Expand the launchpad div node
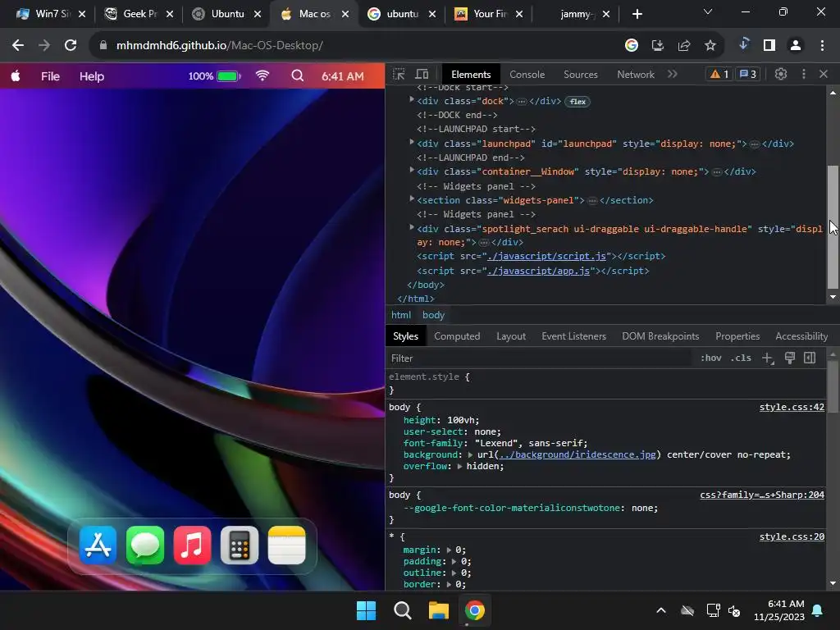 pyautogui.click(x=412, y=143)
